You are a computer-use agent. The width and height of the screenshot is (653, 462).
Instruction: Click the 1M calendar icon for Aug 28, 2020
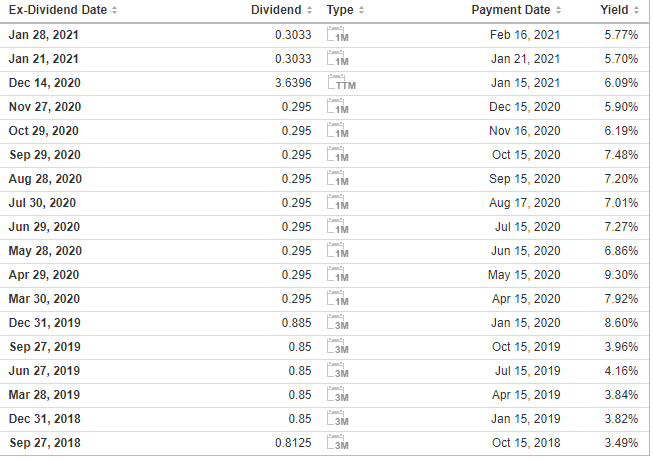(338, 179)
